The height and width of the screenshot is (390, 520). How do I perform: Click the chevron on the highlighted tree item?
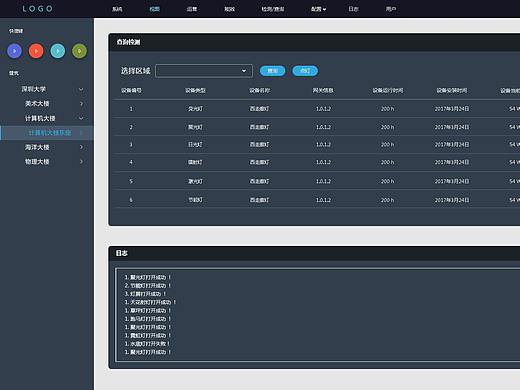click(x=81, y=133)
